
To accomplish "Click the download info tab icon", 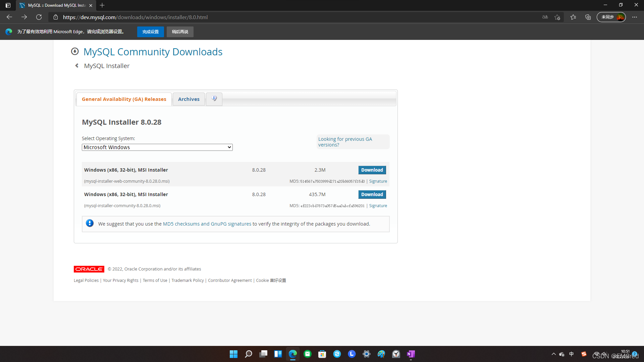I will click(x=214, y=99).
